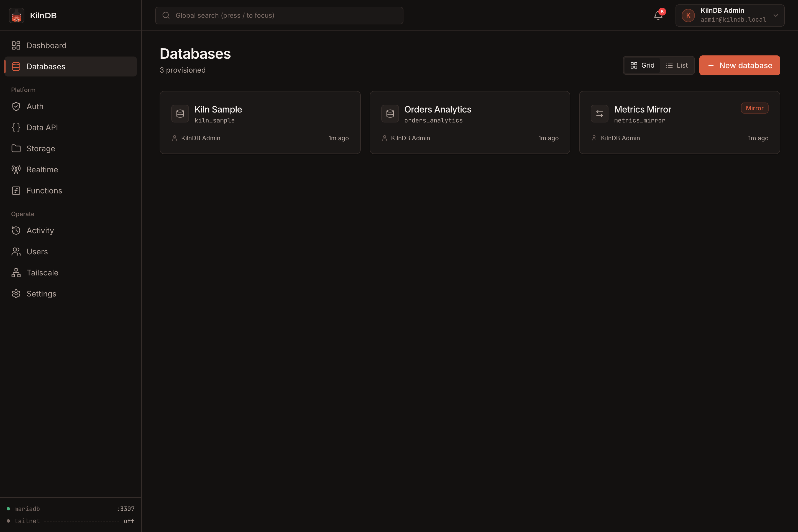
Task: Go to Data API
Action: [x=71, y=127]
